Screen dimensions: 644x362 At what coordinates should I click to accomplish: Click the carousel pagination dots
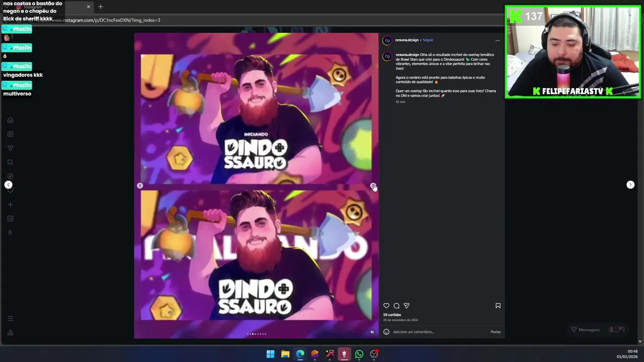coord(257,334)
